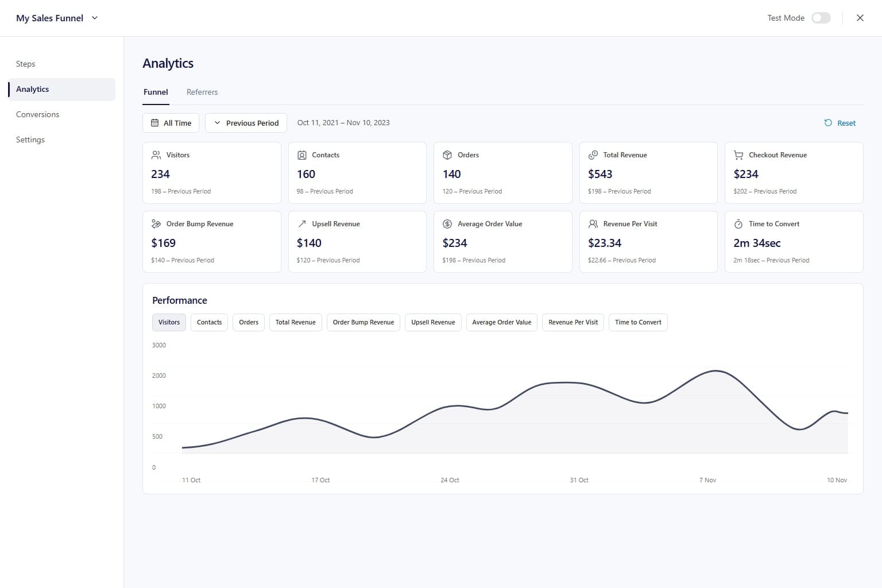Select the Average Order Value performance filter
Viewport: 882px width, 588px height.
click(502, 322)
